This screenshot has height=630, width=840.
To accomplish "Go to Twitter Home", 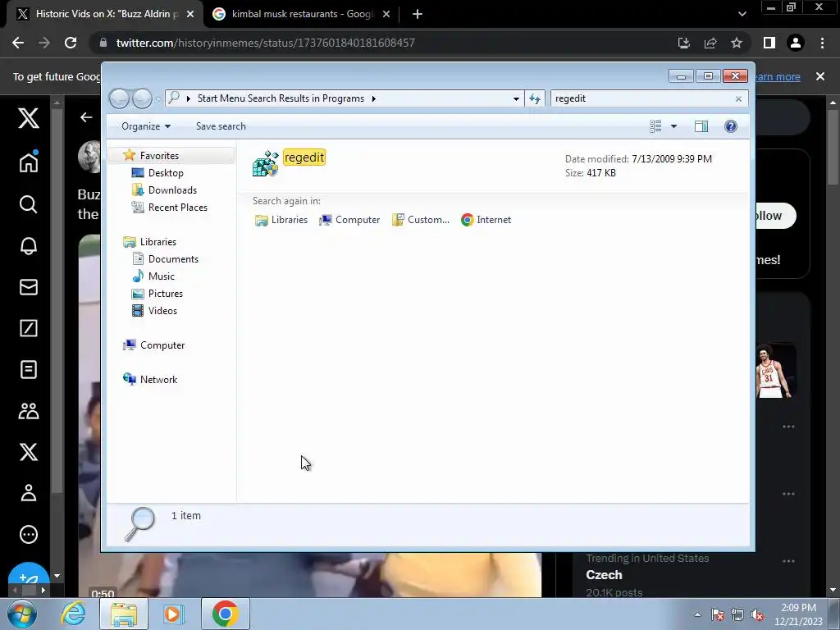I will (x=29, y=162).
